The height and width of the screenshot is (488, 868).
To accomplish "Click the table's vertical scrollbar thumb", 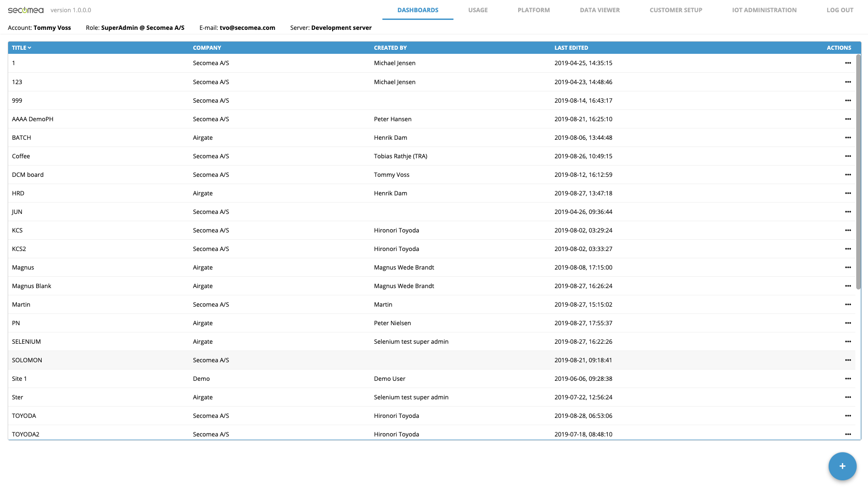I will 858,172.
